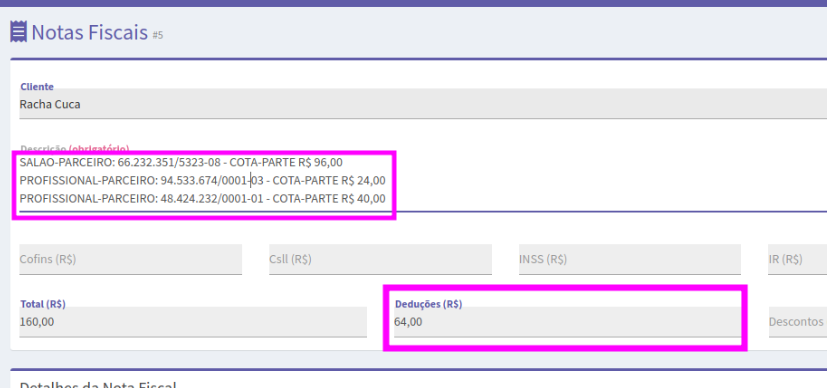Screen dimensions: 827x388
Task: Focus the IR (R$) field
Action: (797, 259)
